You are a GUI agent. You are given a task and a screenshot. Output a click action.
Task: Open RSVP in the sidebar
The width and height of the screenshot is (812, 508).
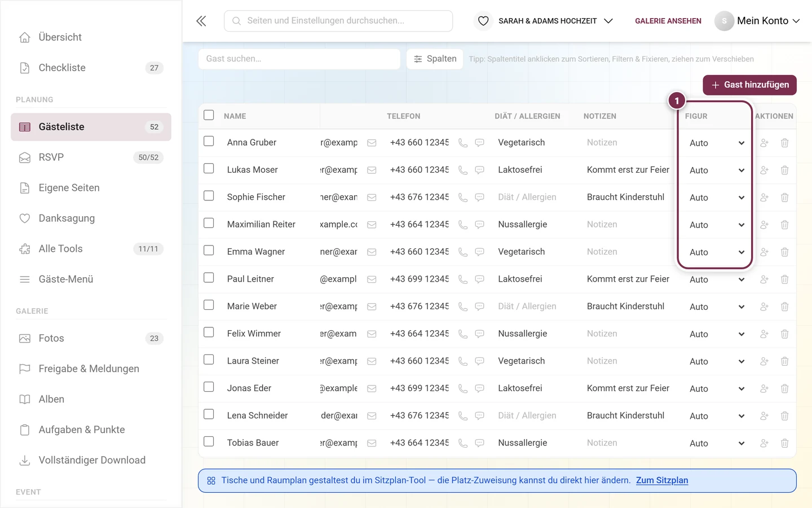[x=91, y=157]
